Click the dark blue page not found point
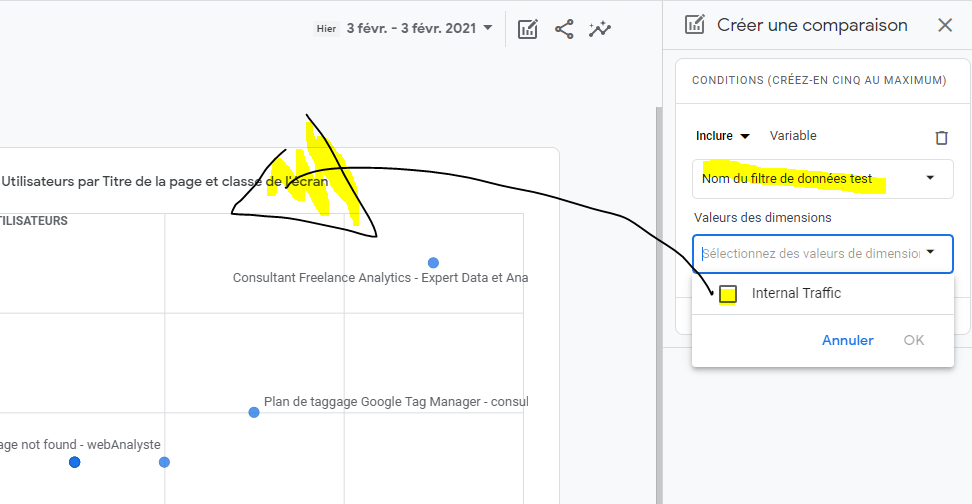The width and height of the screenshot is (972, 504). click(74, 462)
